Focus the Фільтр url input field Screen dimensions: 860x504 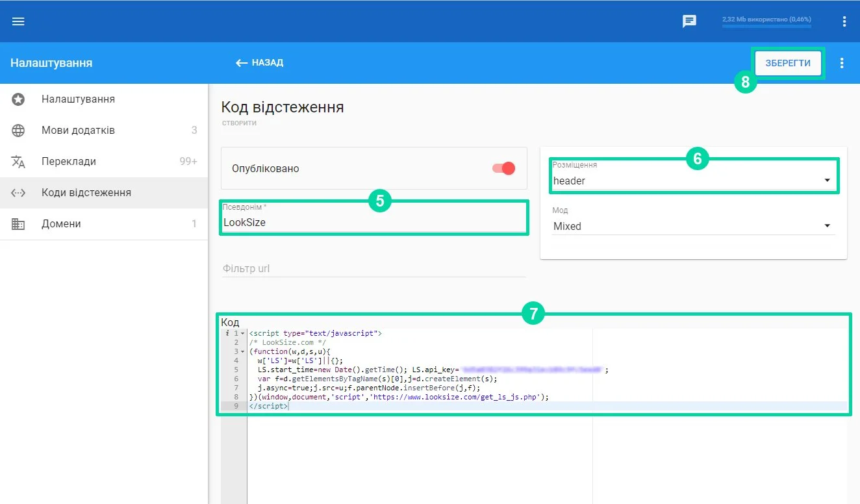coord(373,268)
